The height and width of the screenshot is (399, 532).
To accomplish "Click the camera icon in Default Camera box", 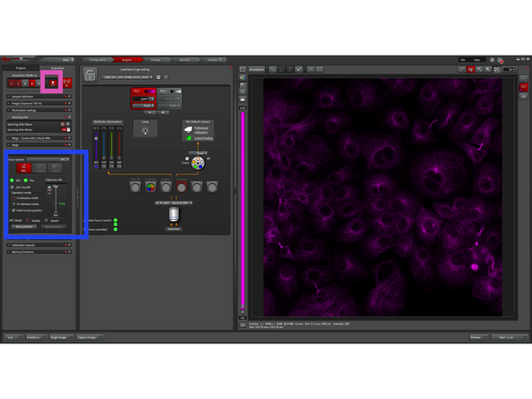I will tap(189, 129).
